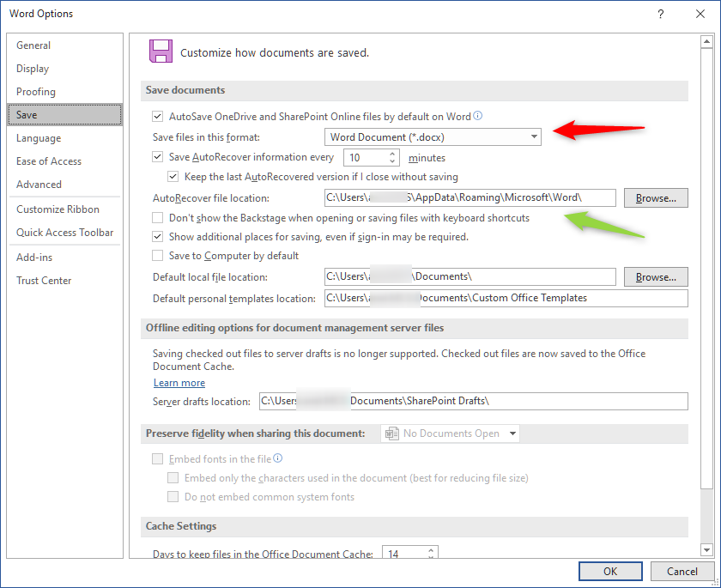721x588 pixels.
Task: Enable Don't show the Backstage checkbox
Action: [157, 217]
